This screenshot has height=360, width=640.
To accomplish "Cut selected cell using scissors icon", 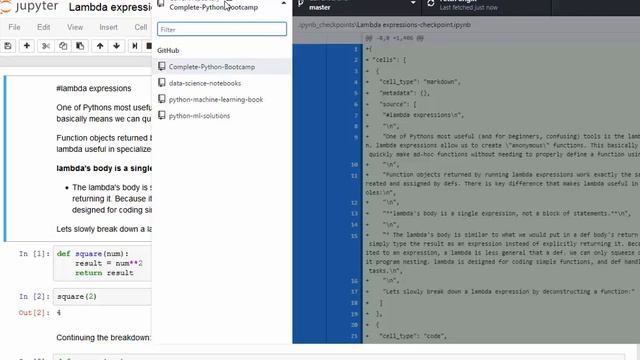I will pyautogui.click(x=46, y=46).
